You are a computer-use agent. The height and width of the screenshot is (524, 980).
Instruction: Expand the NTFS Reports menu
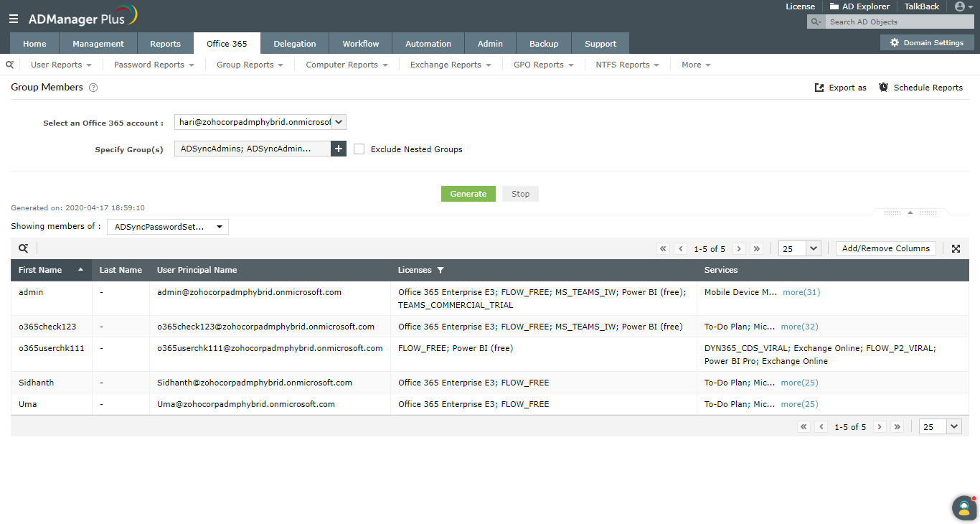click(627, 65)
